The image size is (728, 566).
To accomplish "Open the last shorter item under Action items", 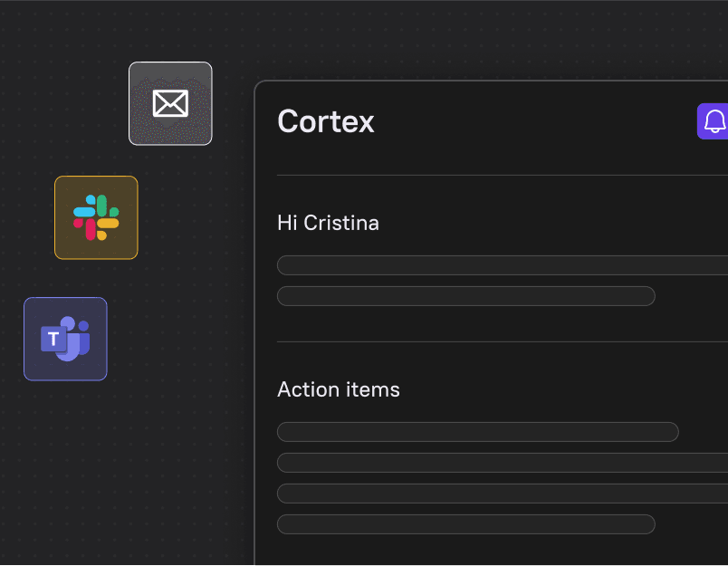I will (x=466, y=524).
